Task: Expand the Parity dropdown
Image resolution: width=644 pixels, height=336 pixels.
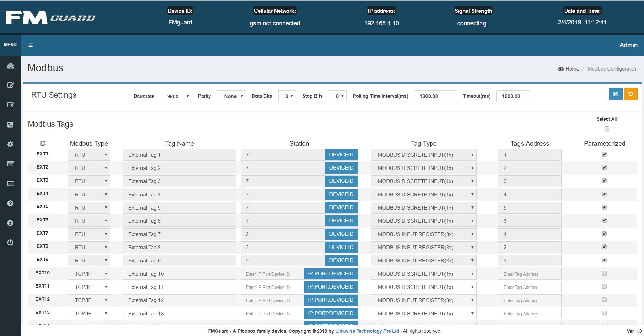Action: click(231, 96)
